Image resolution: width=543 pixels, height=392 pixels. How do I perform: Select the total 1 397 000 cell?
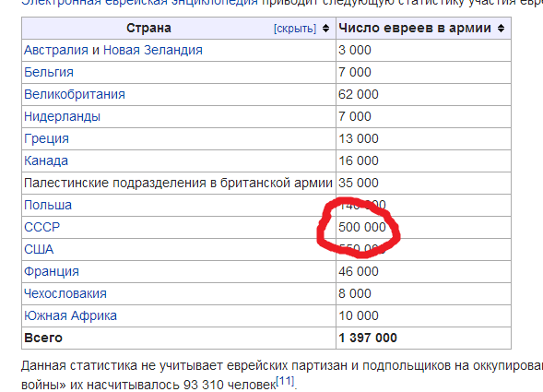tap(423, 338)
